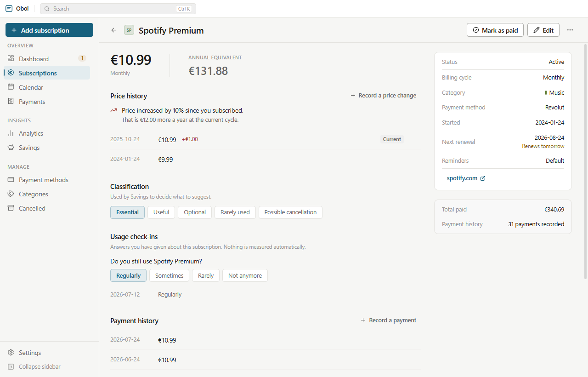Choose Rarely usage answer
This screenshot has width=588, height=377.
206,275
